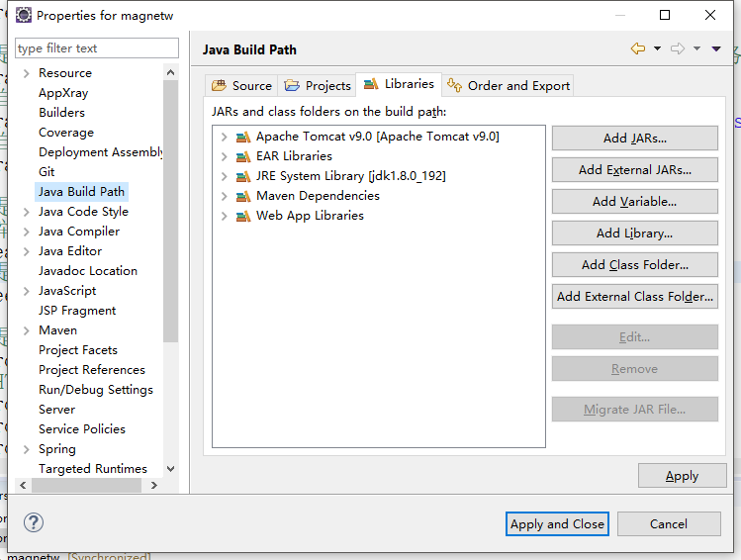Viewport: 741px width, 560px height.
Task: Expand the Maven node in sidebar
Action: (x=27, y=330)
